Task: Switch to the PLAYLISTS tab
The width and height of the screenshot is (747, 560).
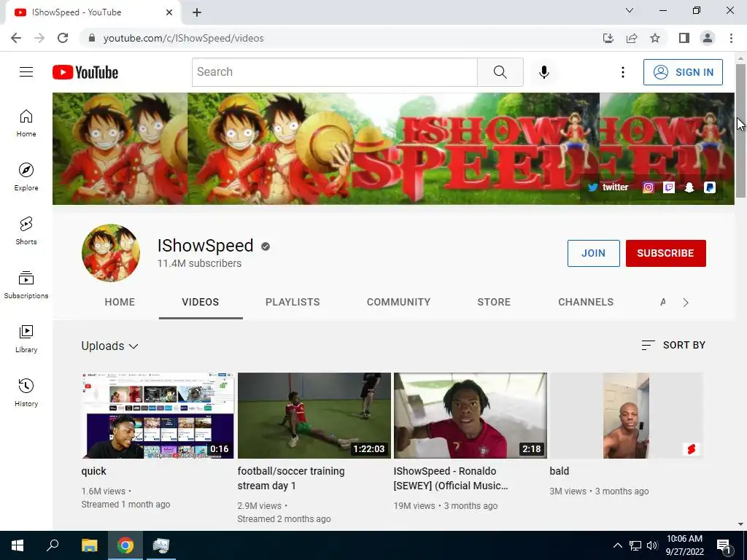Action: tap(293, 302)
